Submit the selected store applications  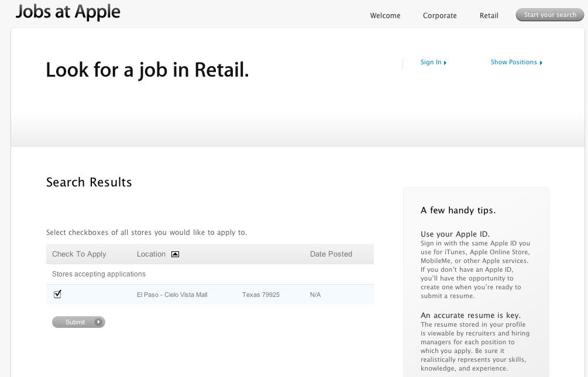coord(75,322)
